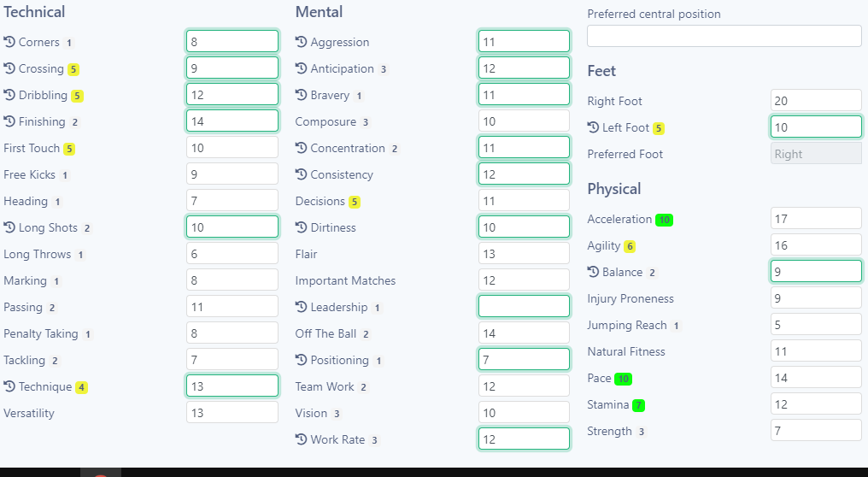Click the history icon beside Leadership
The width and height of the screenshot is (868, 477).
coord(301,307)
